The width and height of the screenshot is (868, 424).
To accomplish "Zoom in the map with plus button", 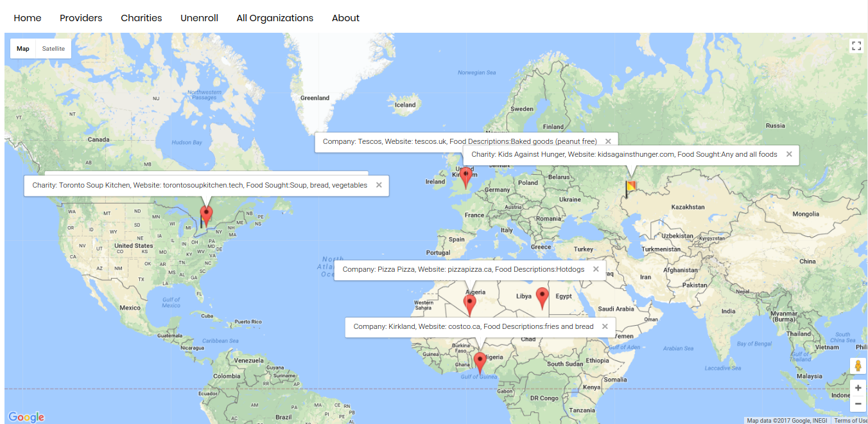I will (x=858, y=388).
